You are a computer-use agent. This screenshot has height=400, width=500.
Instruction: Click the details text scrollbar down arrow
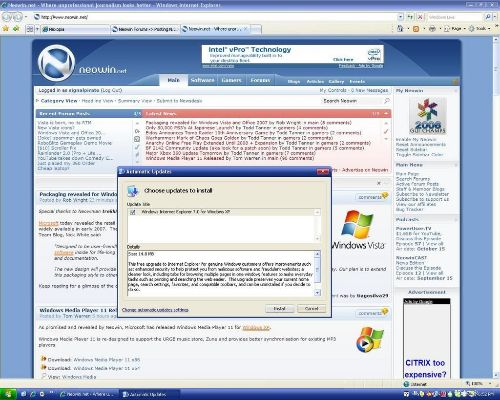(317, 292)
